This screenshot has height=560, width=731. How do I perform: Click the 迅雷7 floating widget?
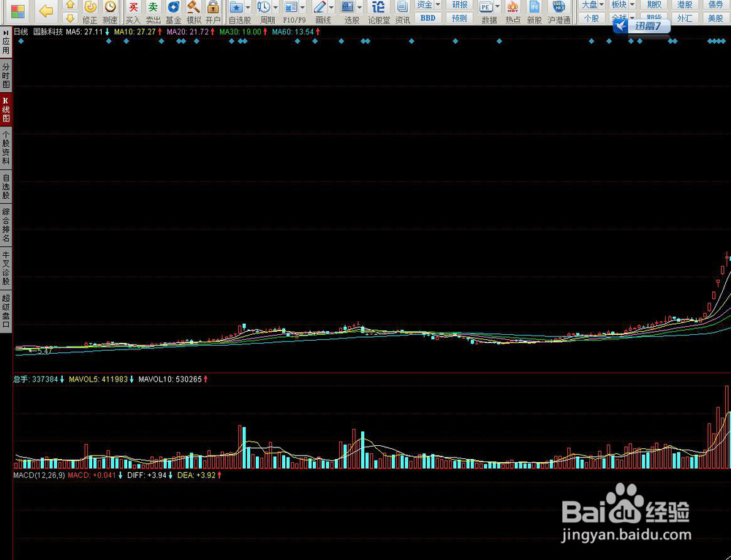pyautogui.click(x=642, y=26)
